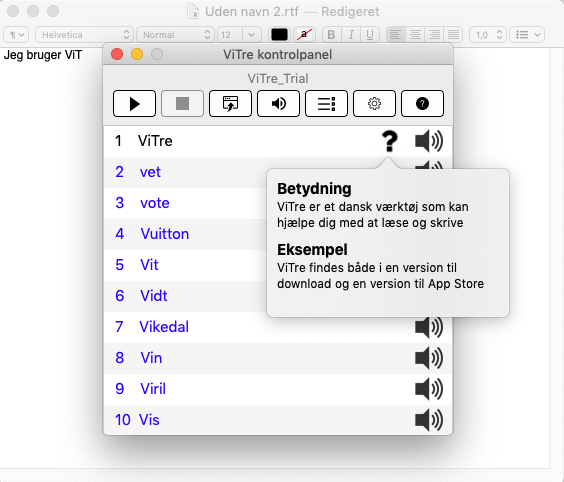564x482 pixels.
Task: Click the window-with-arrow toolbar icon
Action: (230, 104)
